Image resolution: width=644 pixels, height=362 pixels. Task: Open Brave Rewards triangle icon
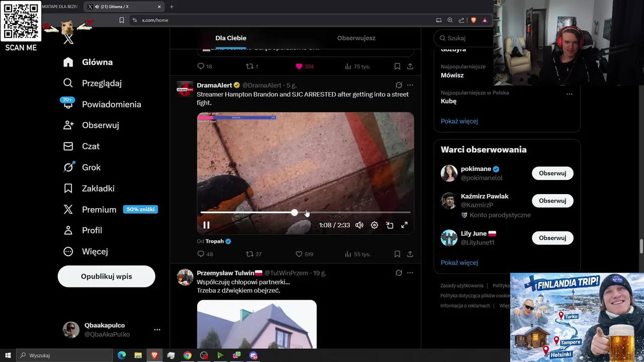485,20
